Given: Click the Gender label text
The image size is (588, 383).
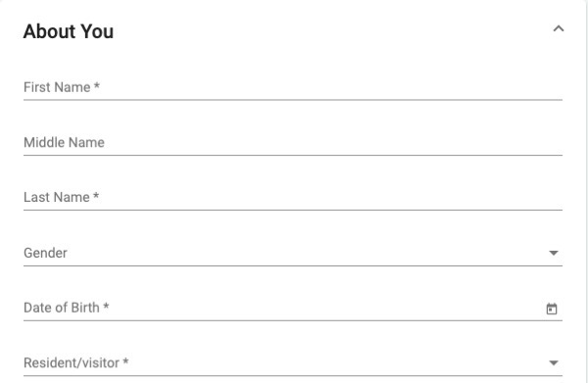Looking at the screenshot, I should click(45, 253).
